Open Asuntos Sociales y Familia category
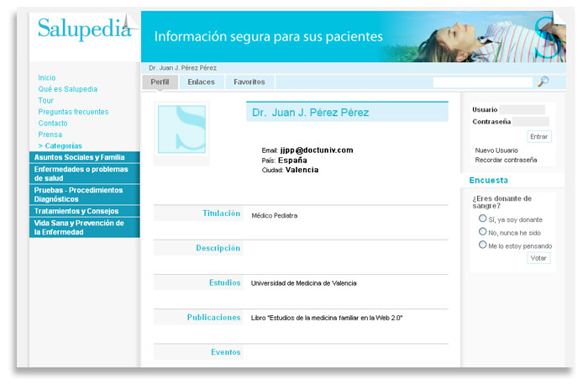Screen dimensions: 588x385 pos(84,157)
